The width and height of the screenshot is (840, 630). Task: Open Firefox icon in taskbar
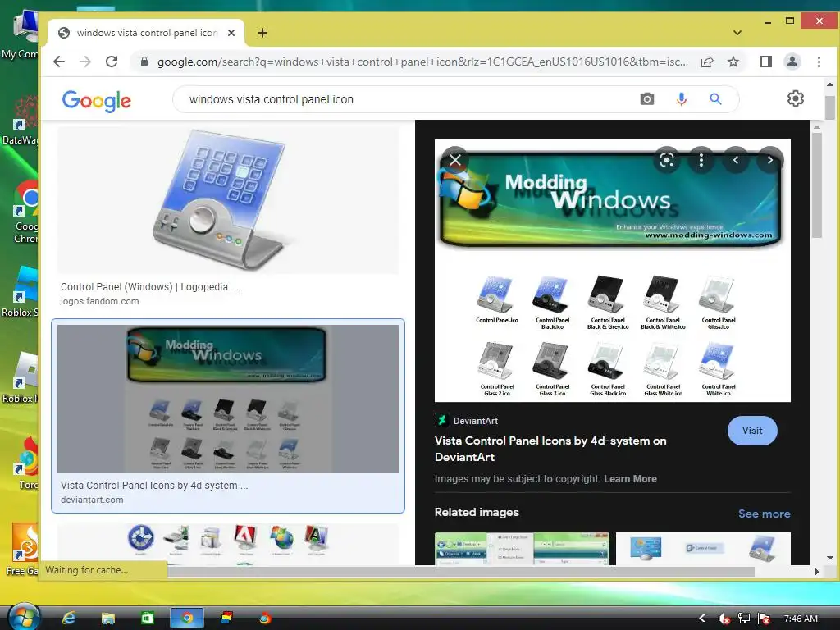coord(265,619)
